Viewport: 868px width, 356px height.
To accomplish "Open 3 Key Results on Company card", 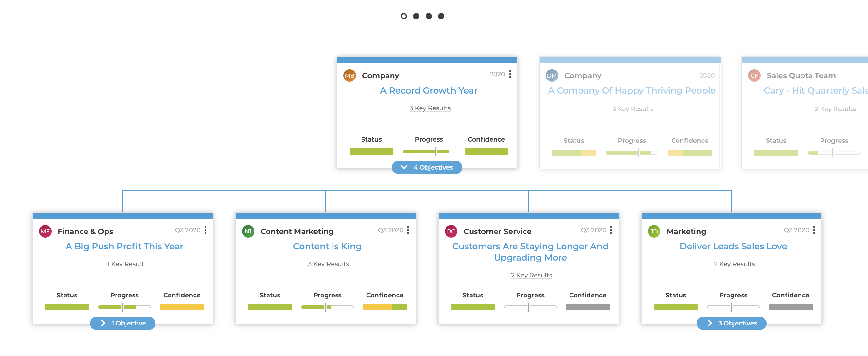I will coord(430,108).
